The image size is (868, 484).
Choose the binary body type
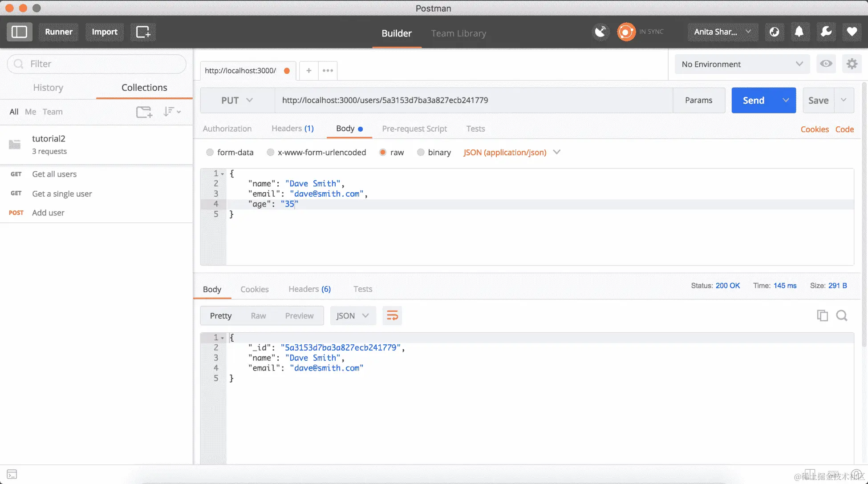421,153
